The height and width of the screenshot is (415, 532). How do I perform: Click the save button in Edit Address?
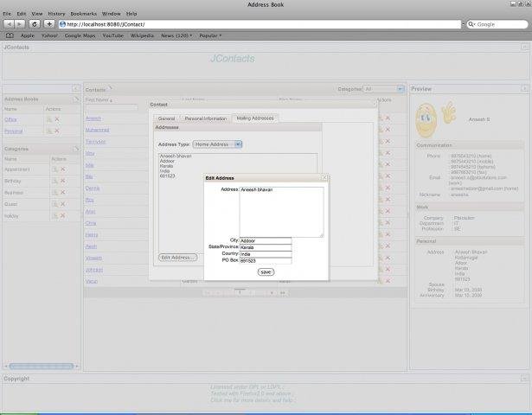pyautogui.click(x=266, y=272)
